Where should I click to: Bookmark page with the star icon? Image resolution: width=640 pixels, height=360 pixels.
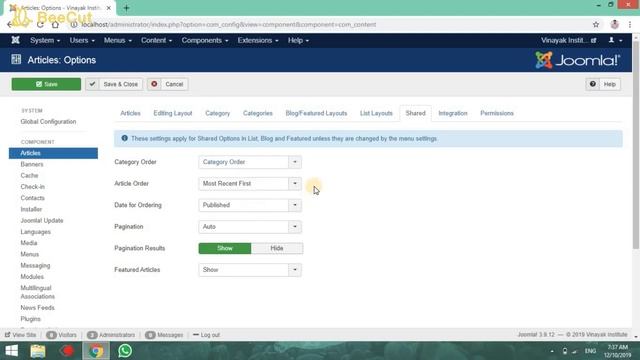(596, 24)
